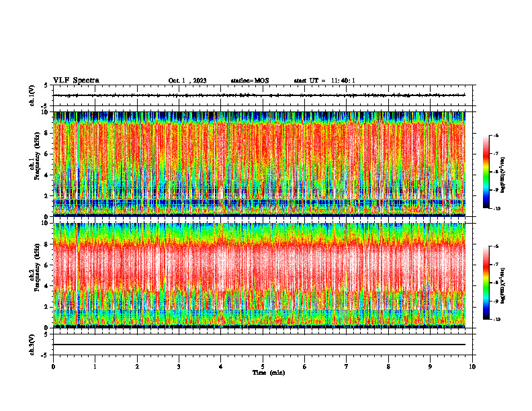
Task: Click the '-10' value on ch.2 colorbar
Action: (496, 319)
